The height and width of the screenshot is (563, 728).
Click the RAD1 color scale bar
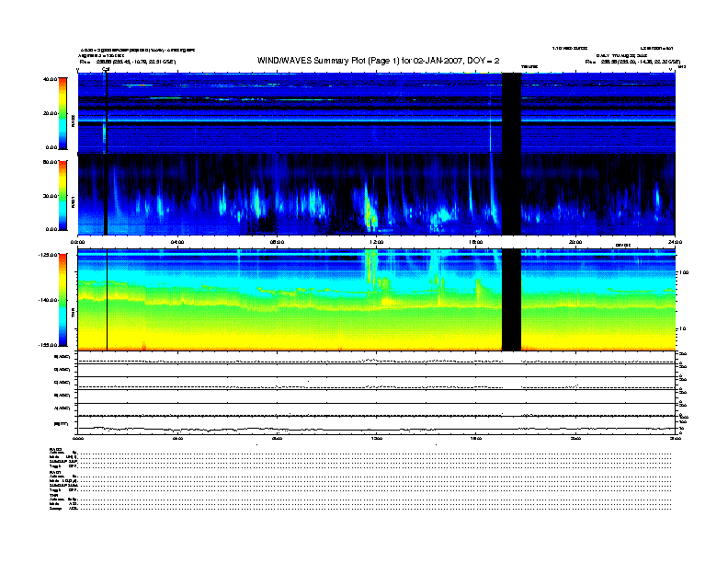63,196
